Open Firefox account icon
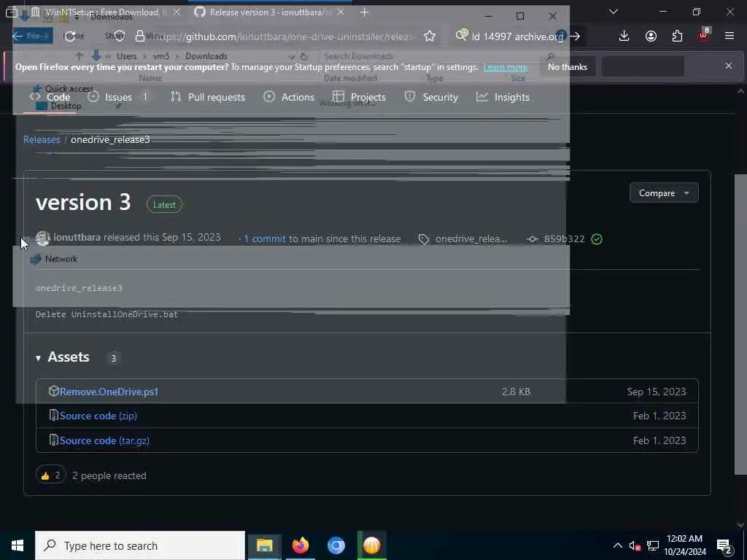 coord(651,36)
